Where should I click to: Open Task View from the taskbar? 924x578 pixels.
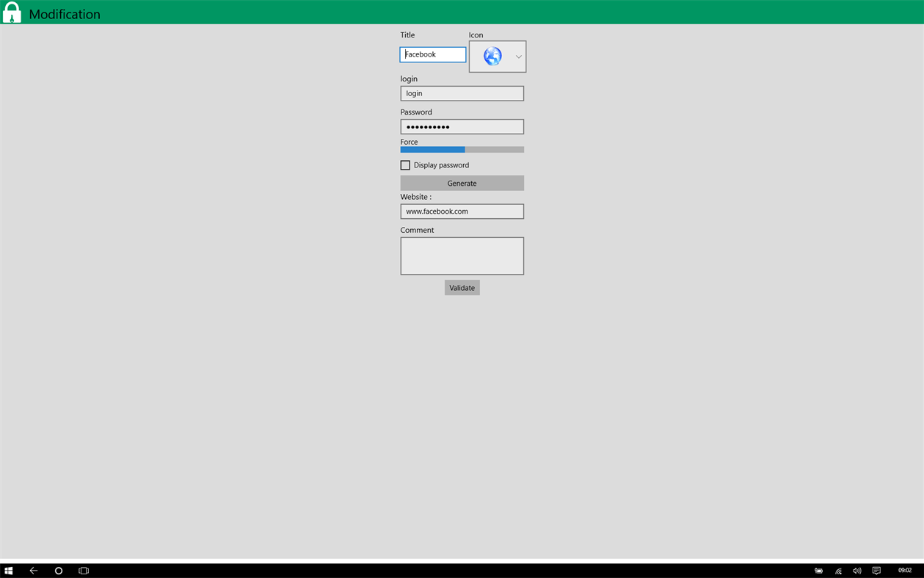point(83,570)
